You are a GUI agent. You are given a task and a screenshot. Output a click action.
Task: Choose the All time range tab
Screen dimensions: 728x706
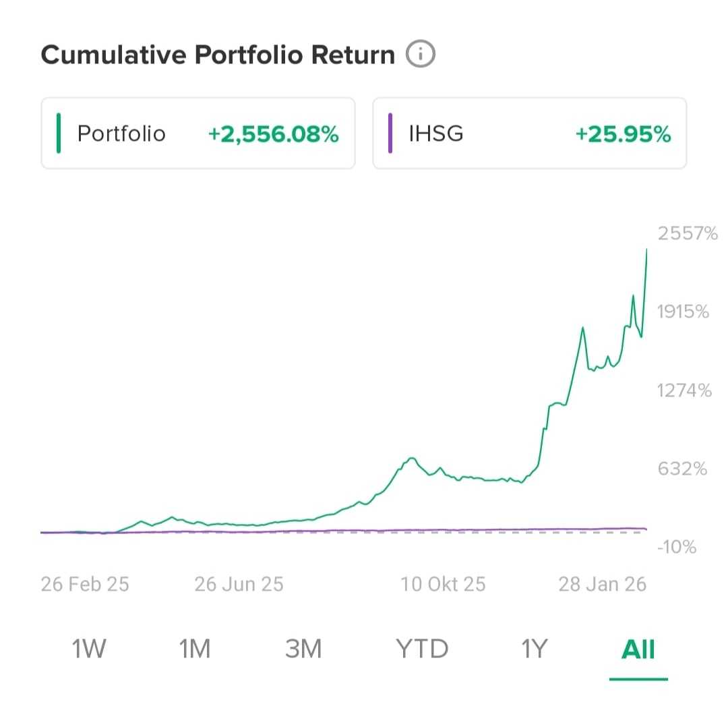pos(638,649)
